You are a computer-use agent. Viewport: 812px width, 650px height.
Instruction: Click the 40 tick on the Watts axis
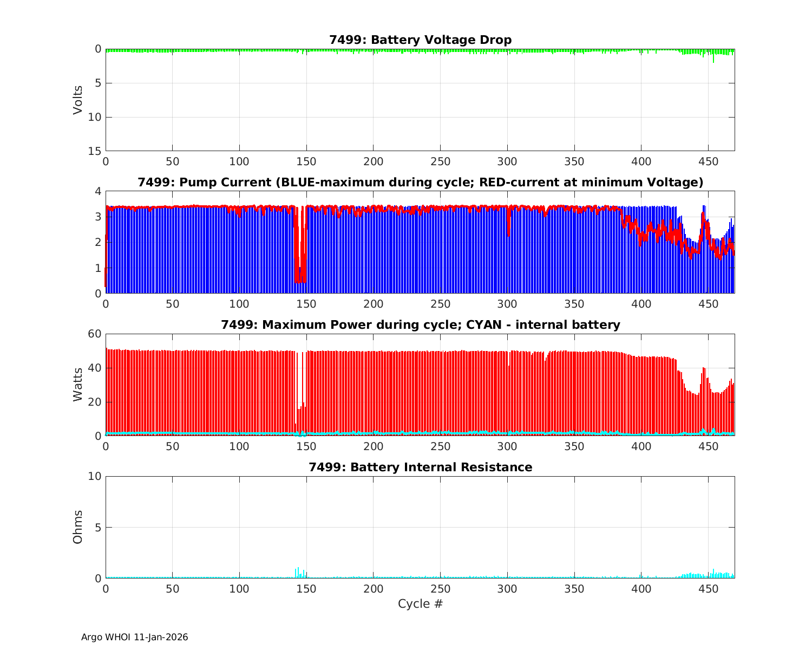tap(95, 368)
